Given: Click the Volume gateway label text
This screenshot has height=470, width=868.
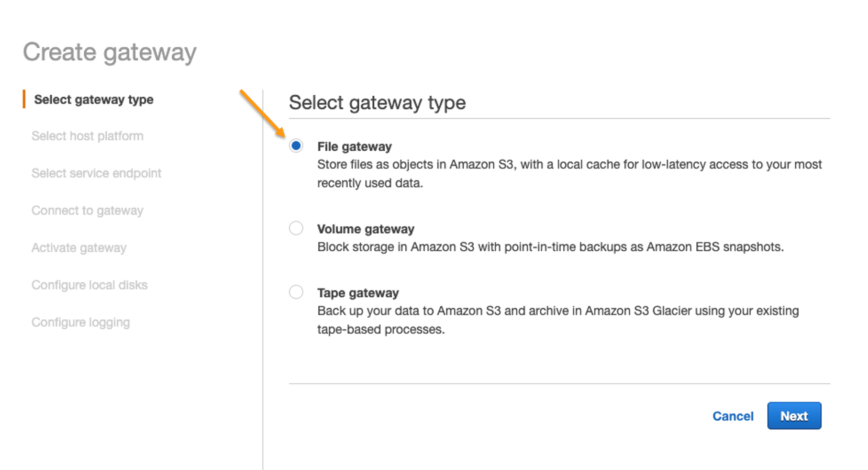Looking at the screenshot, I should pos(365,228).
